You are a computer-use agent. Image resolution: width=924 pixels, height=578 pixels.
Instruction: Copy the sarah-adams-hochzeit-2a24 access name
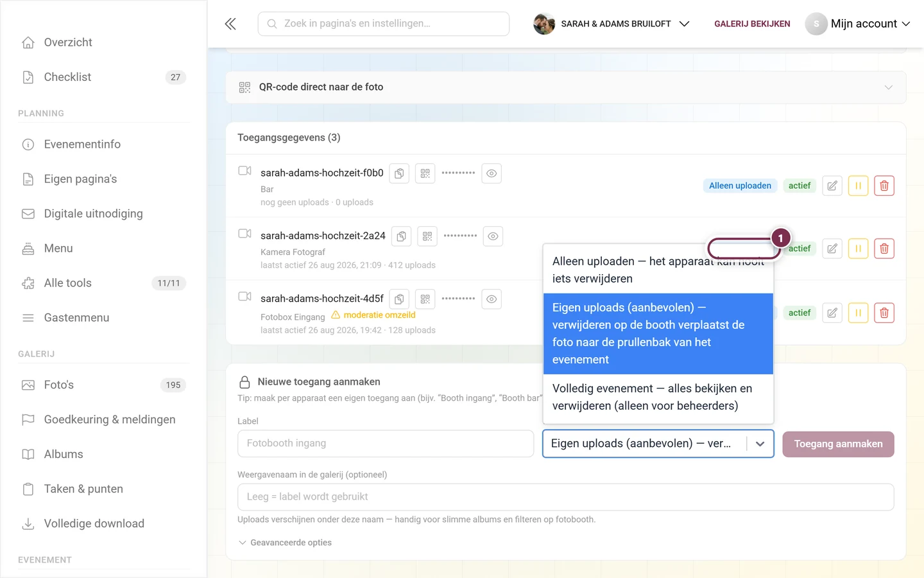pyautogui.click(x=401, y=236)
